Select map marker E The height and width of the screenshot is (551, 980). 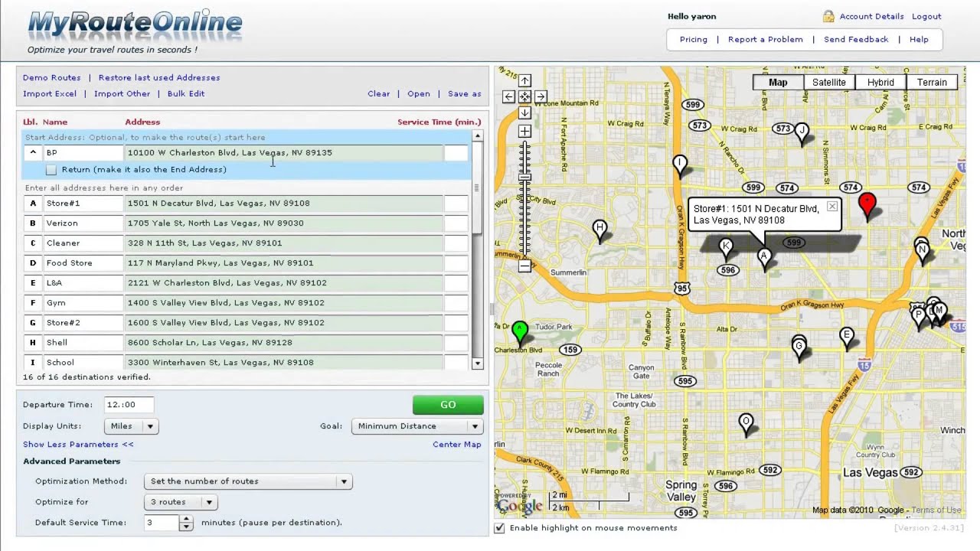point(846,337)
